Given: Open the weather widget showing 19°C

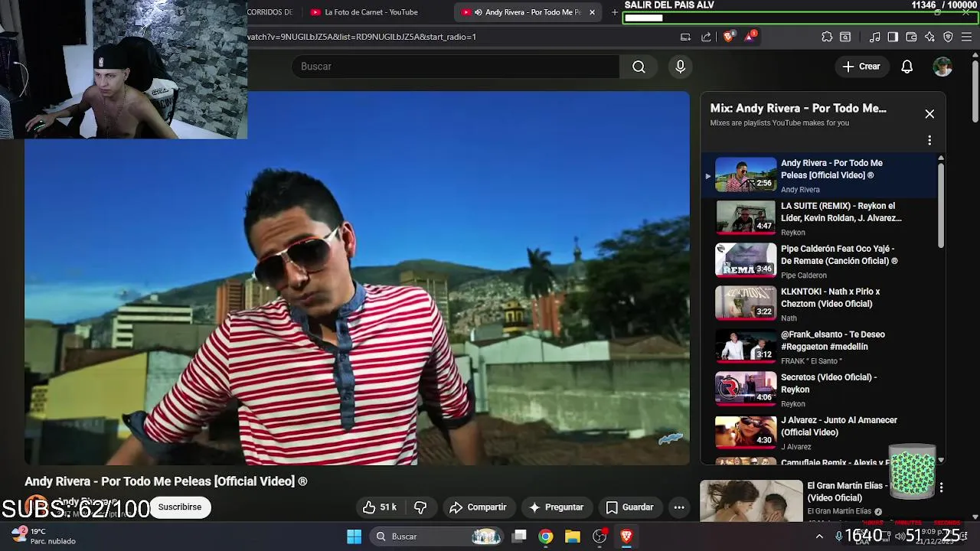Looking at the screenshot, I should coord(43,536).
